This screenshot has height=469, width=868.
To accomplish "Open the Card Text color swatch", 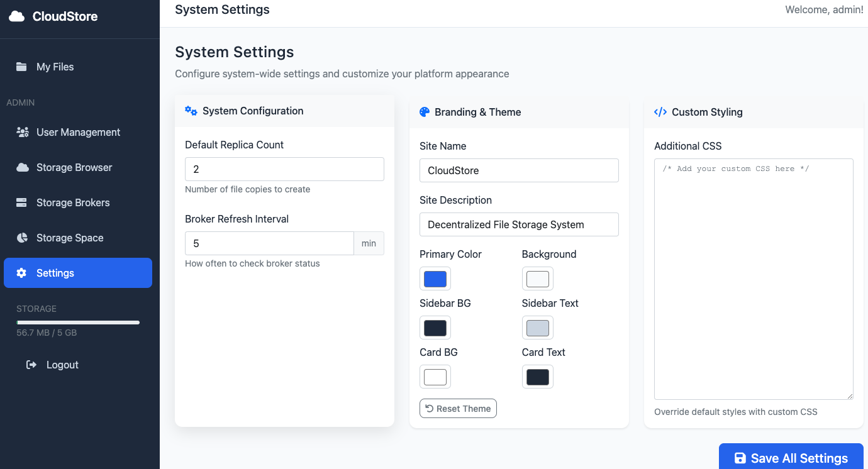I will [x=538, y=377].
